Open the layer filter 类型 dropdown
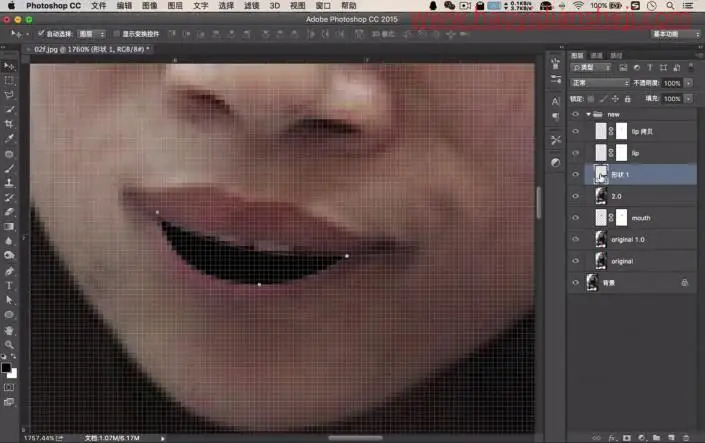Image resolution: width=705 pixels, height=443 pixels. coord(591,68)
